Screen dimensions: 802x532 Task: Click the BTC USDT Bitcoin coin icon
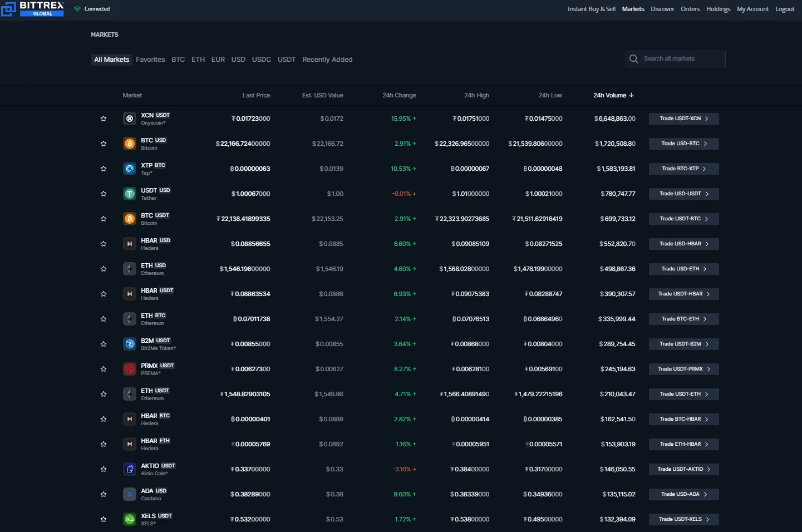pyautogui.click(x=130, y=219)
